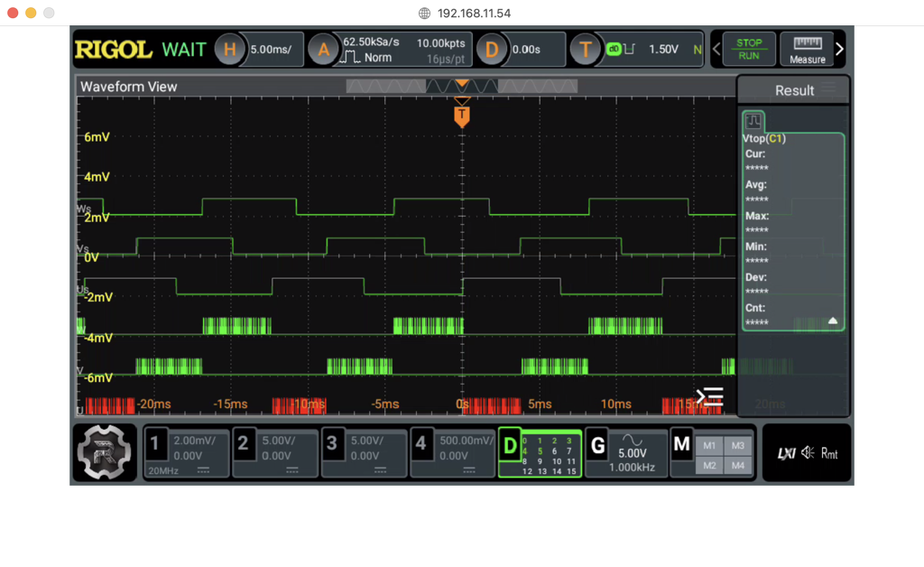Image resolution: width=924 pixels, height=567 pixels.
Task: Toggle channel 3 with its number label
Action: point(332,443)
